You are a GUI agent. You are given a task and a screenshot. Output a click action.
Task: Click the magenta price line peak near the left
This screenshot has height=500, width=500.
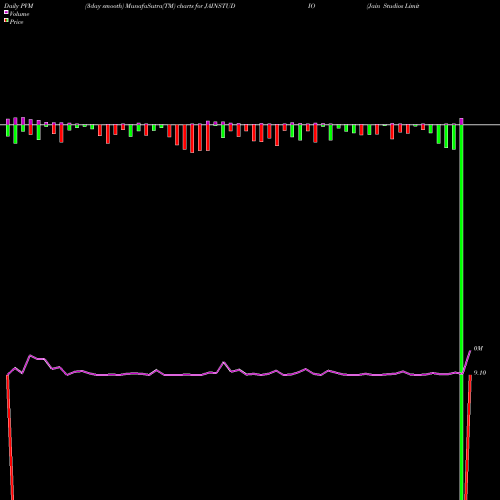pos(30,356)
